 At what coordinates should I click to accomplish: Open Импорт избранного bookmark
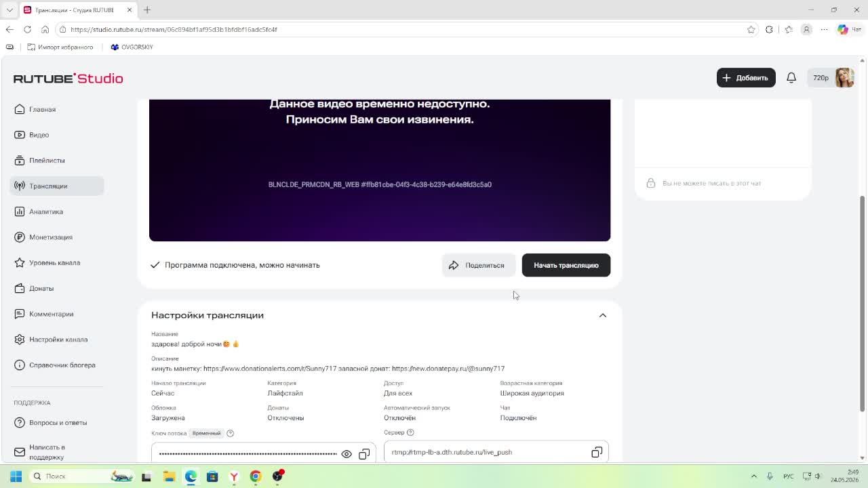60,47
